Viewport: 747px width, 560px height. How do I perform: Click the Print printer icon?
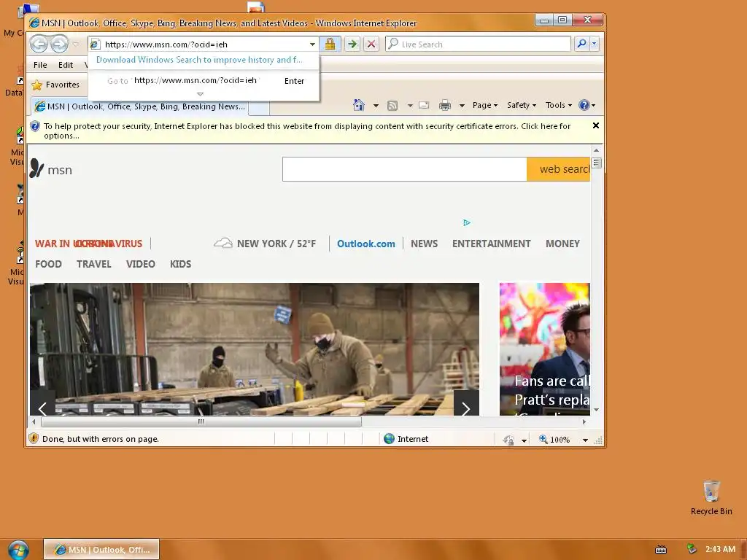tap(445, 105)
